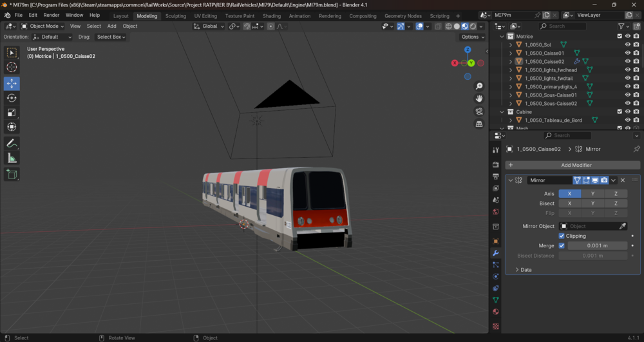
Task: Collapse the Motrice collection
Action: pos(502,36)
